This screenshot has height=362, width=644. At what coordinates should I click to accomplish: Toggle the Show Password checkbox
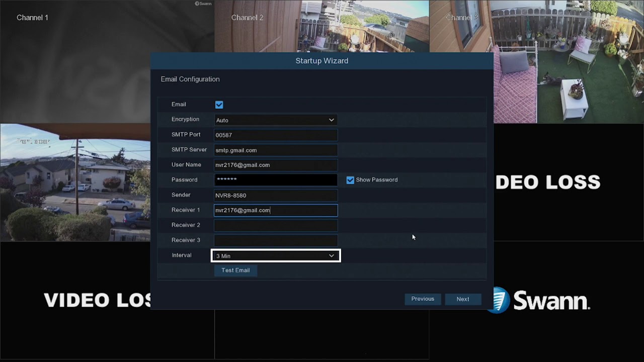pos(350,180)
